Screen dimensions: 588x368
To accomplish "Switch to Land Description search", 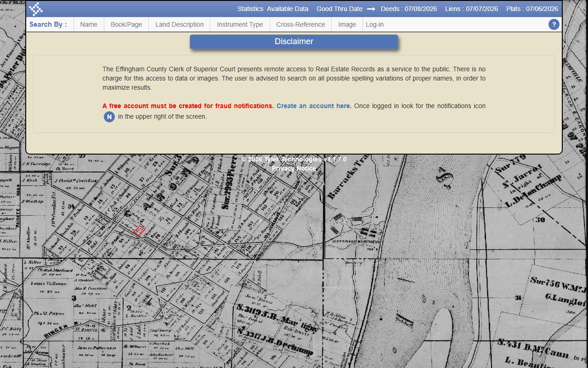I will 180,24.
